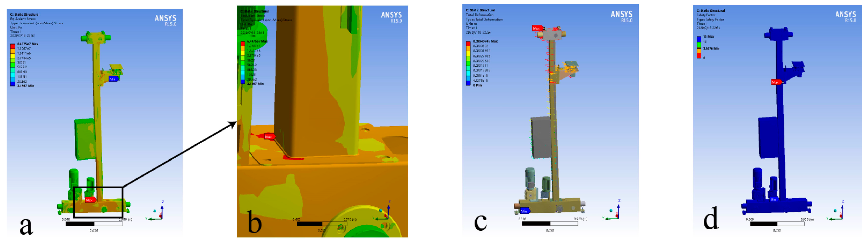Click the '2020/7/18 22:54' timestamp in the deformation plot
The width and height of the screenshot is (868, 244).
click(x=478, y=32)
